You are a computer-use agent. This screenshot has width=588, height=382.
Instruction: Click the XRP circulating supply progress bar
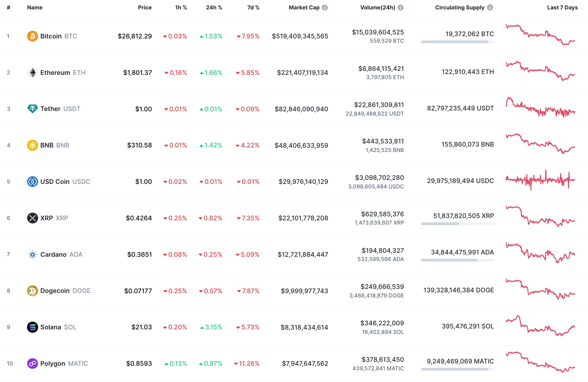(x=457, y=224)
